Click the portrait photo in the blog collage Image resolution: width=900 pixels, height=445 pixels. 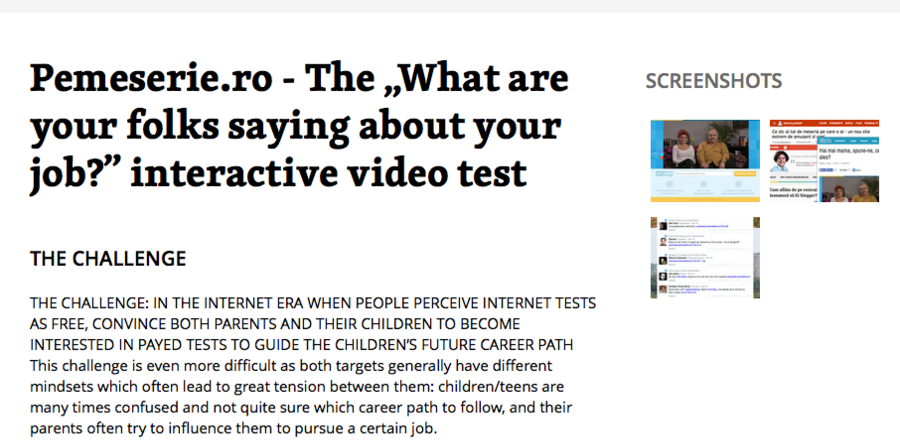[x=780, y=158]
